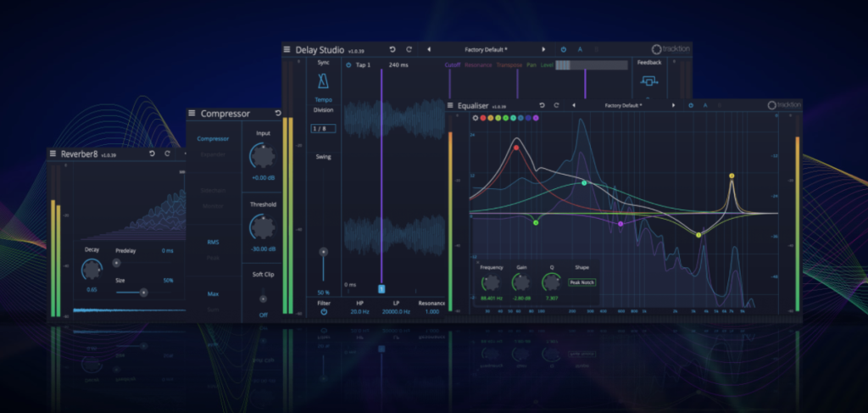Toggle Delay Studio power bypass button

pos(564,49)
